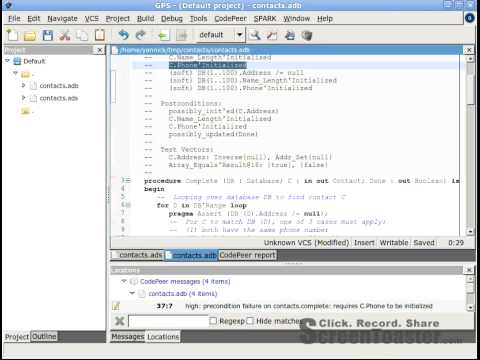Collapse the Default project tree node
Screen dimensions: 480x360
(7, 61)
